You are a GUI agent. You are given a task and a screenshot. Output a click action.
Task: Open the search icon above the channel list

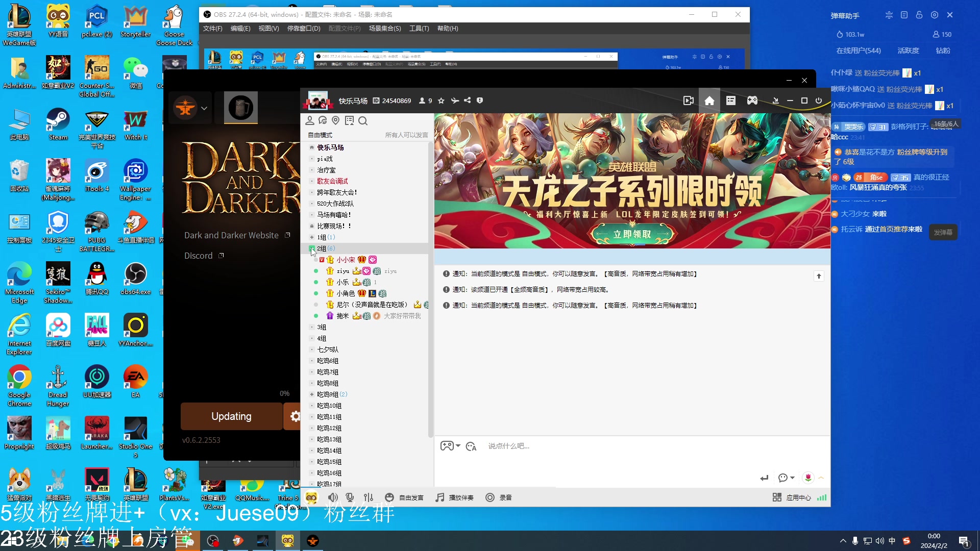click(x=362, y=120)
